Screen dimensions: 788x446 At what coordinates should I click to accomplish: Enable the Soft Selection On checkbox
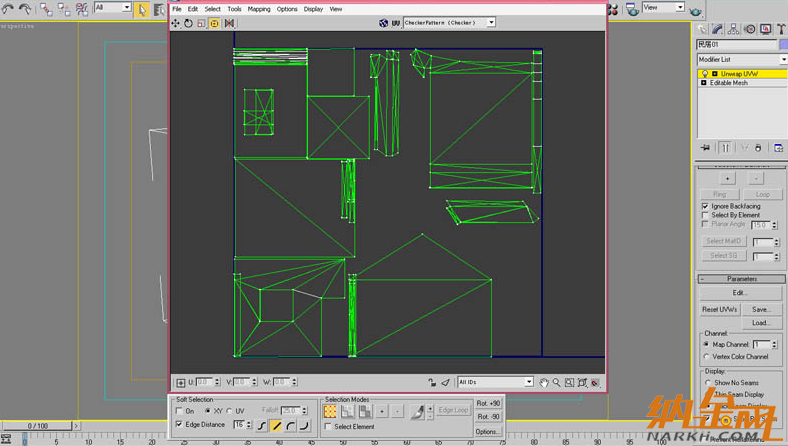pos(179,411)
